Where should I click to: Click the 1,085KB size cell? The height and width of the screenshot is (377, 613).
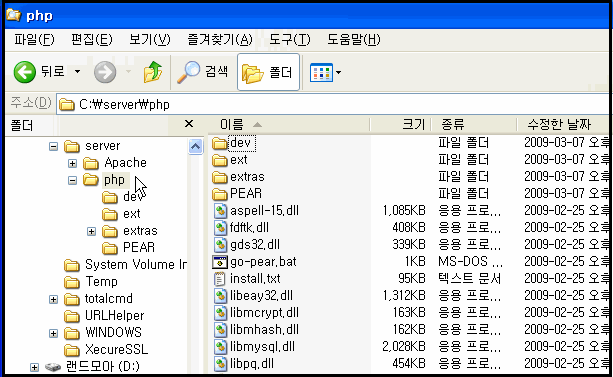pos(404,211)
